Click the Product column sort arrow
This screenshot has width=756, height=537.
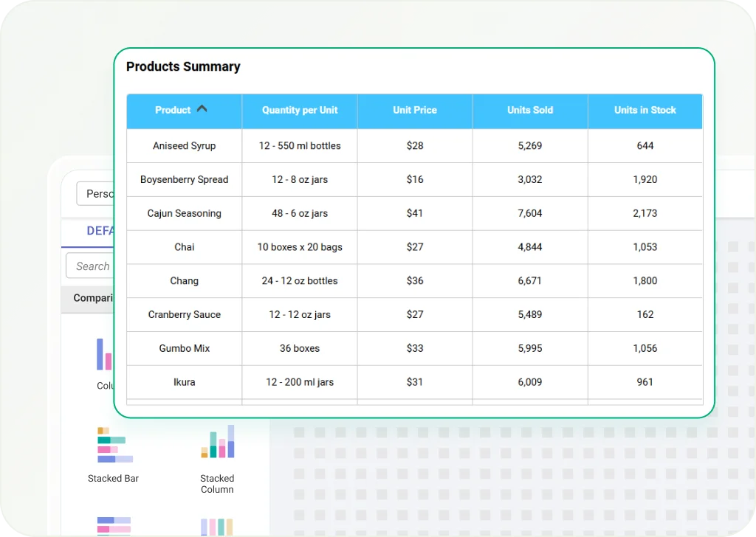pos(202,109)
